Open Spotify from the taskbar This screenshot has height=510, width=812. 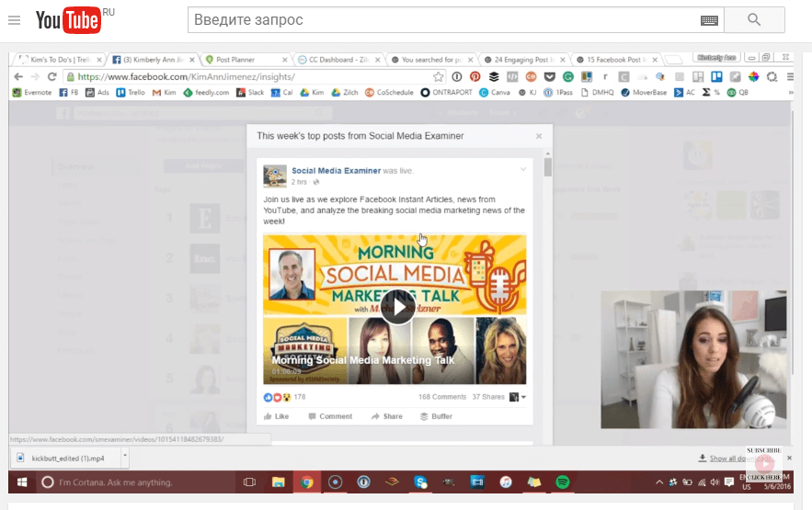563,482
